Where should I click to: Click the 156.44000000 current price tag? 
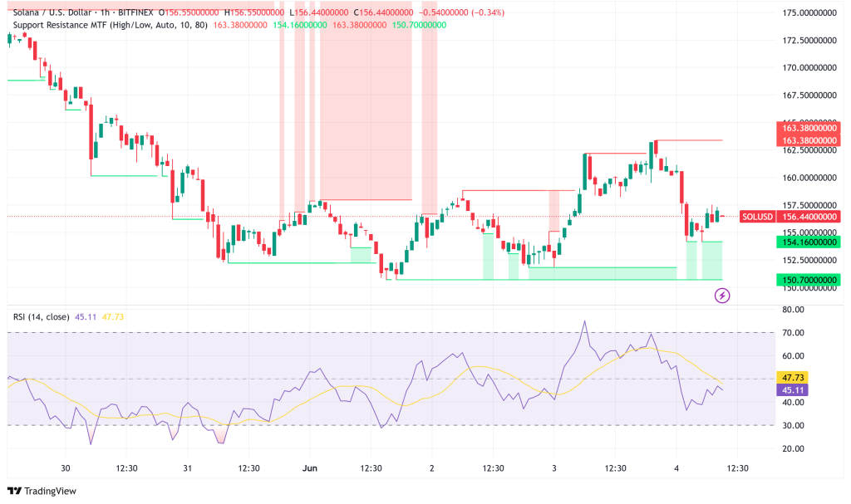[x=809, y=217]
